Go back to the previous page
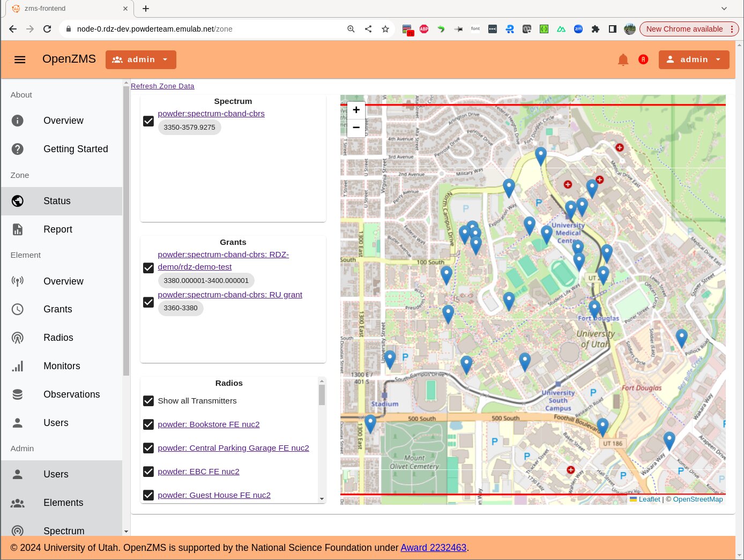 click(13, 29)
